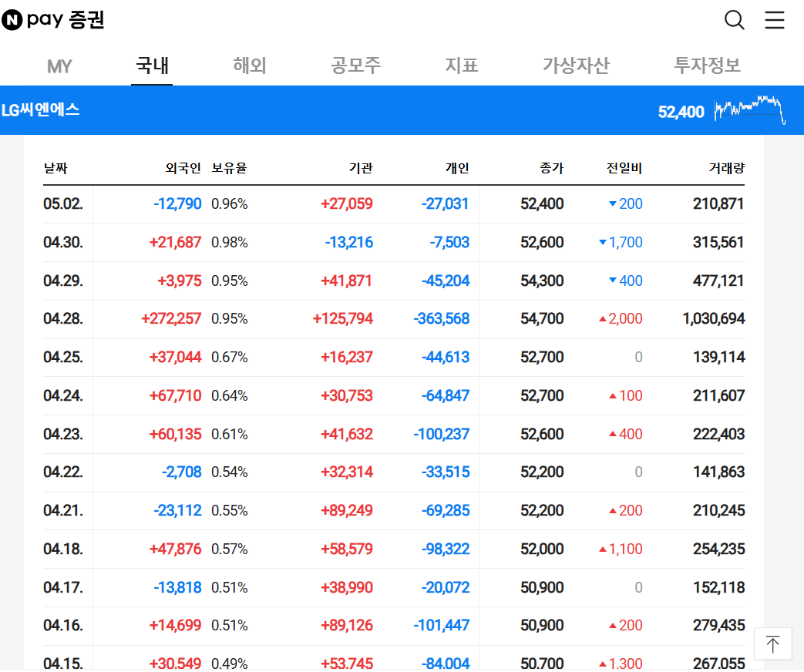804x672 pixels.
Task: Click closing price 54,700
Action: (542, 319)
